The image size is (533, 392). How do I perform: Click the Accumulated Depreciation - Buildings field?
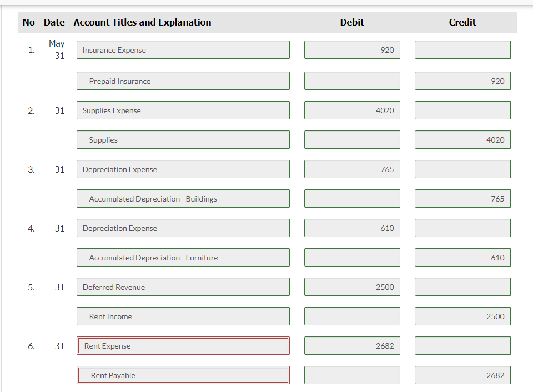183,199
